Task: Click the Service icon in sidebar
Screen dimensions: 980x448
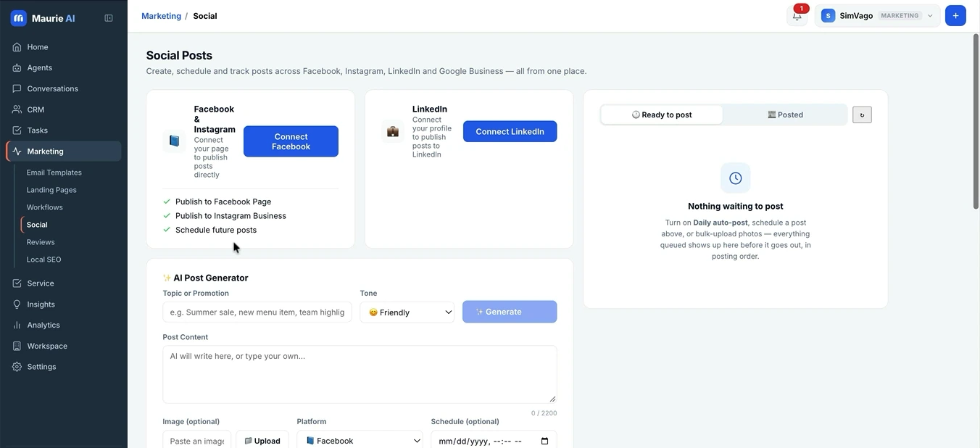Action: 17,283
